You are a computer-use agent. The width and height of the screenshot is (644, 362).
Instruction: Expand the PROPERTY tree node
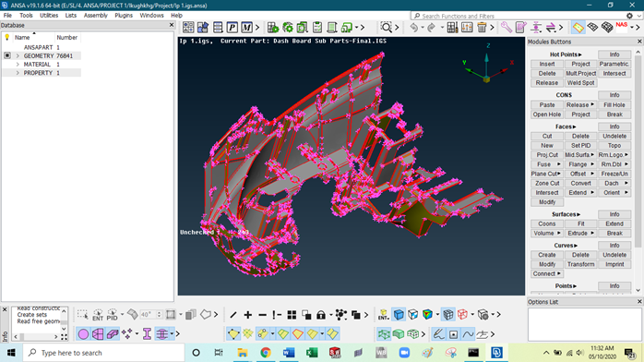pyautogui.click(x=18, y=73)
